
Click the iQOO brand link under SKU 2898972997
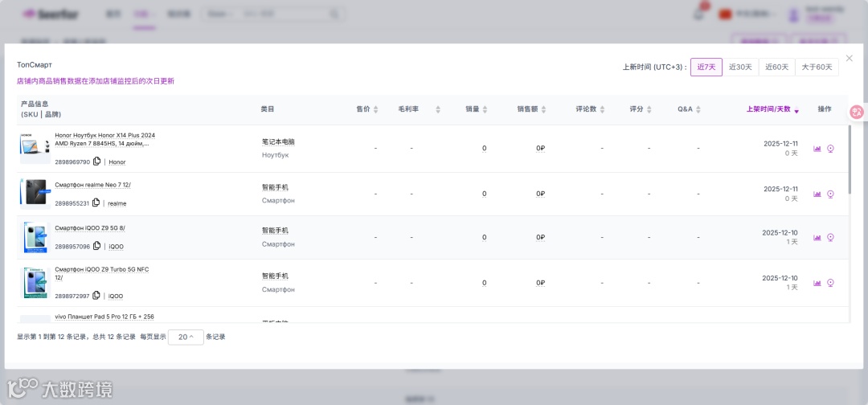(116, 297)
